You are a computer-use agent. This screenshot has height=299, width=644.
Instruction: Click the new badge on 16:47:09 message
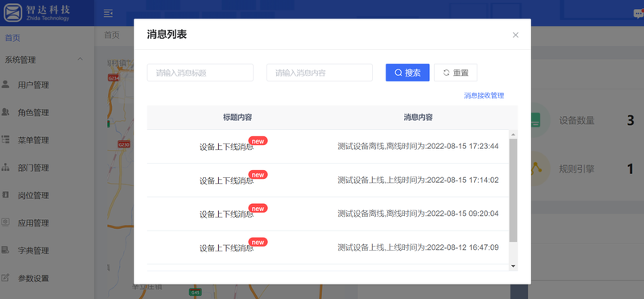(x=258, y=243)
